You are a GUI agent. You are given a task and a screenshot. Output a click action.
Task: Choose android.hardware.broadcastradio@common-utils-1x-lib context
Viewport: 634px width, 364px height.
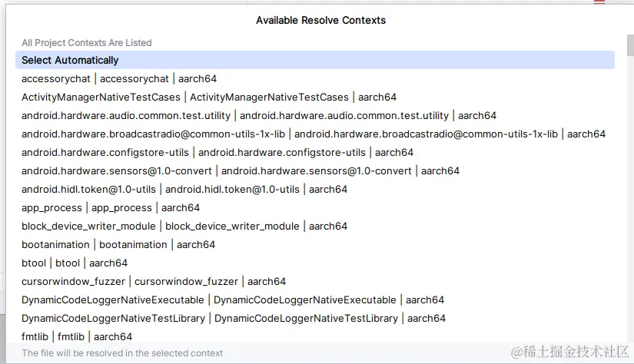[x=314, y=134]
